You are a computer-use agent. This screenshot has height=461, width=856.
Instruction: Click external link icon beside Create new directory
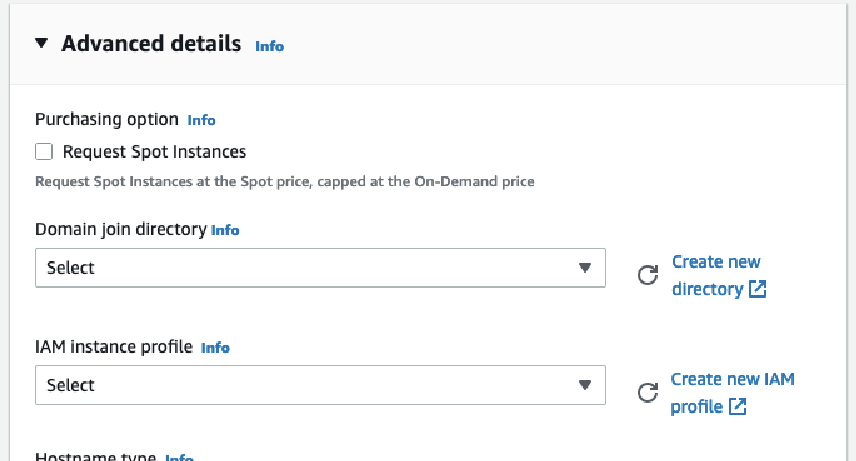click(x=757, y=289)
